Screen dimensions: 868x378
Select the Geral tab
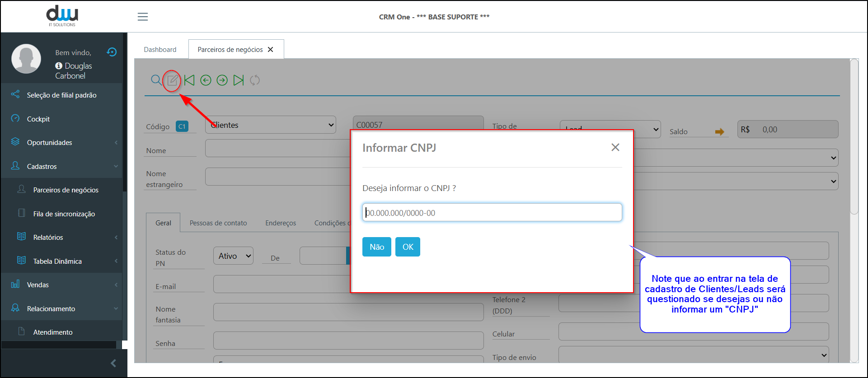pos(163,223)
